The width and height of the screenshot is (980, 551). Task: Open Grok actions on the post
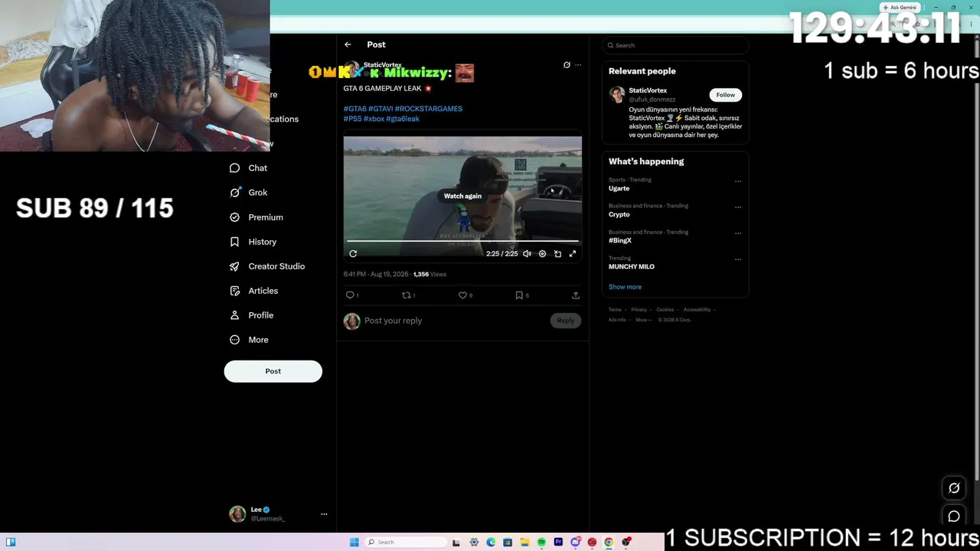567,65
